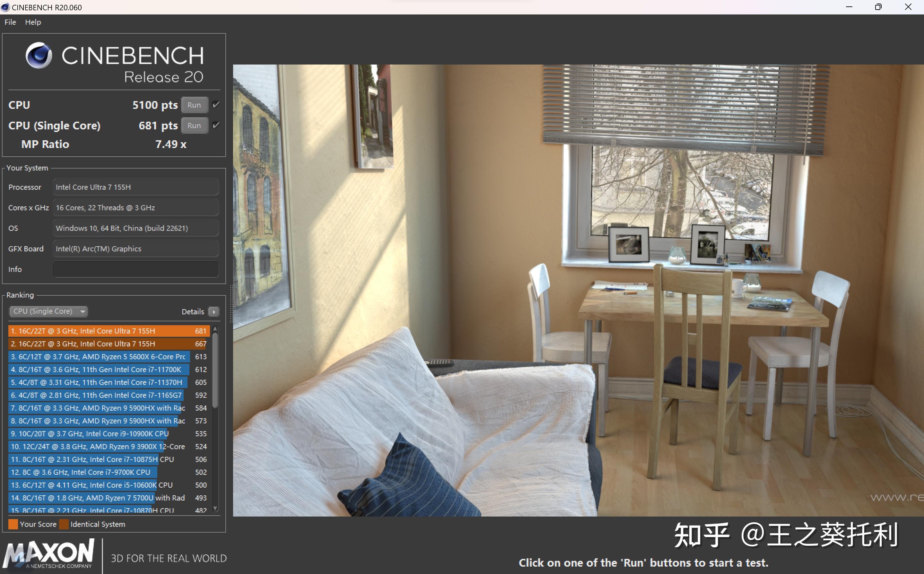Select the Intel Core i9-10900K ranking row

tap(109, 434)
